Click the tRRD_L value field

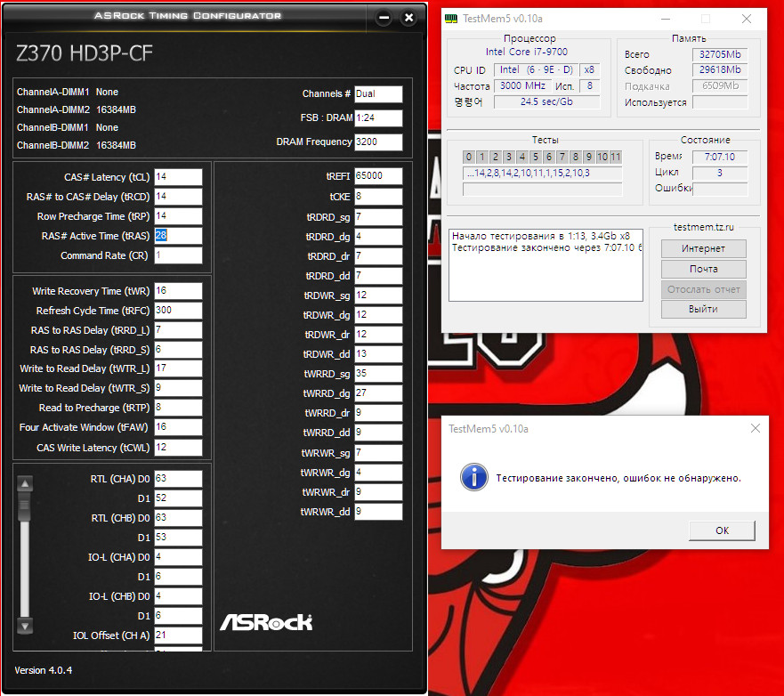point(178,330)
